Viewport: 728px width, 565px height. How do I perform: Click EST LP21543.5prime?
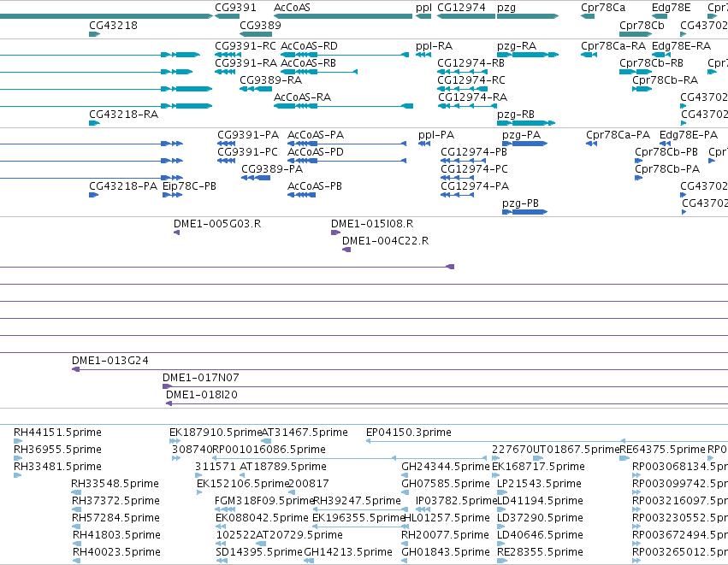[539, 483]
